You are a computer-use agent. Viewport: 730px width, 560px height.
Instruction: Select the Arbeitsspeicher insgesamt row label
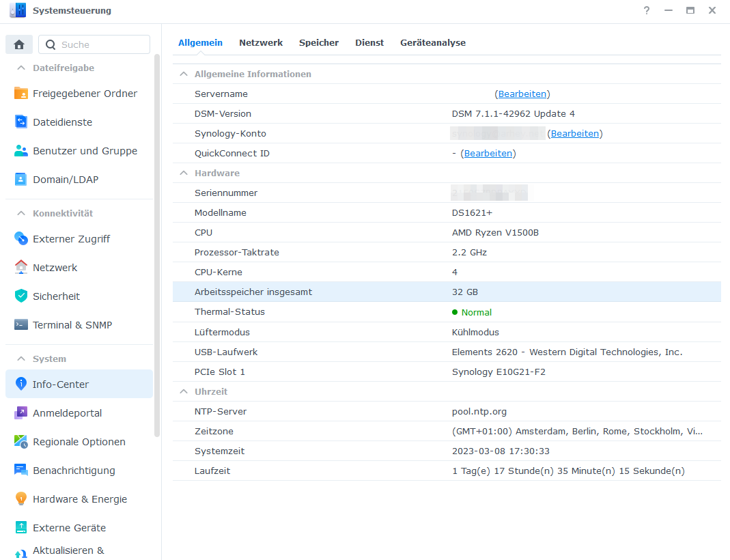[253, 292]
